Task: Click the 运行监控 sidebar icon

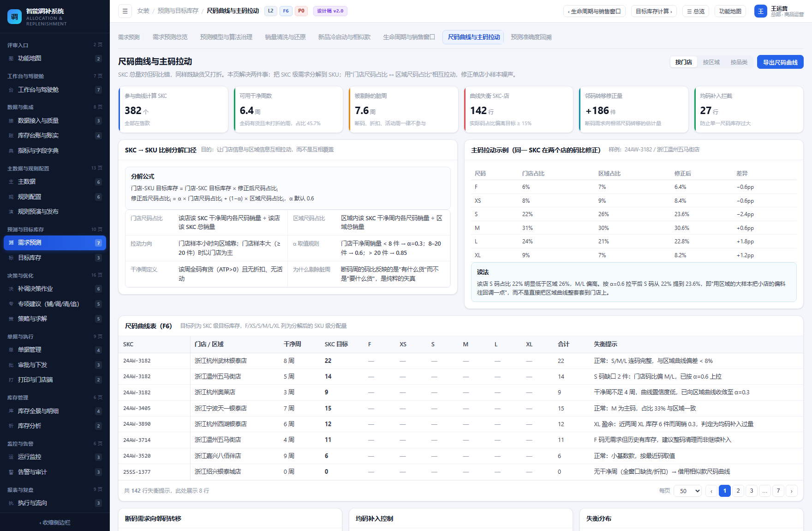Action: (11, 457)
